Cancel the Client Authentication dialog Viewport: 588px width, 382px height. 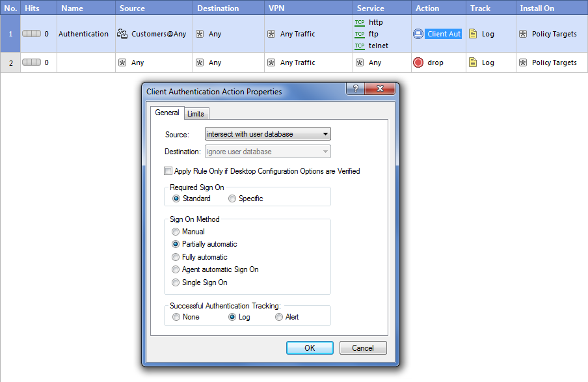pyautogui.click(x=363, y=348)
